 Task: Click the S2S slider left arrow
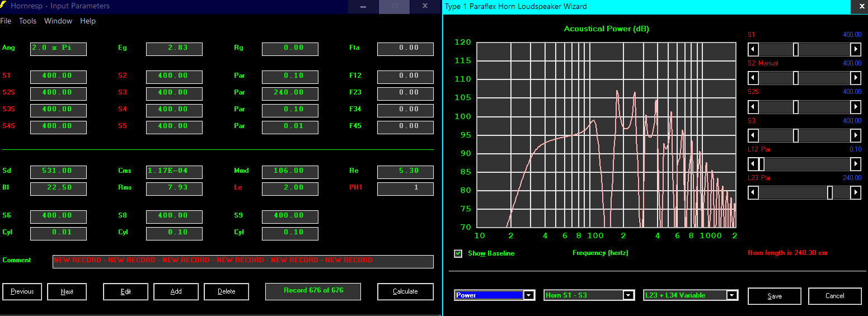coord(754,107)
